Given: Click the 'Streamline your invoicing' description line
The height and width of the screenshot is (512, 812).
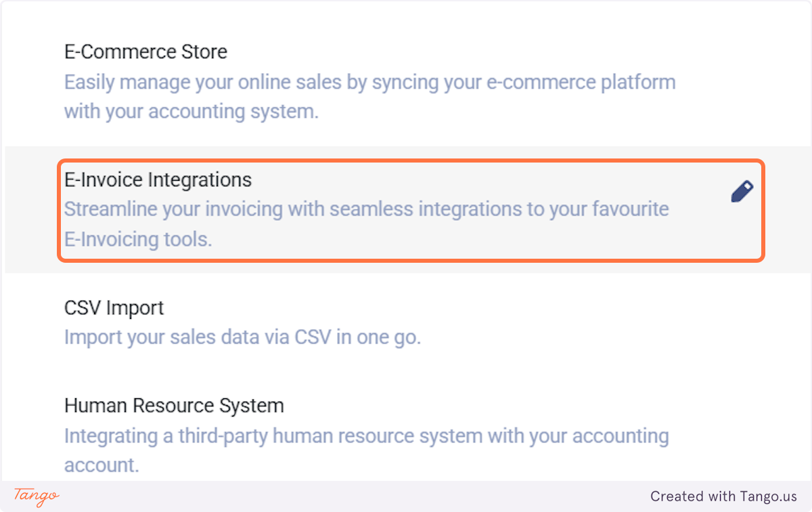Looking at the screenshot, I should 366,209.
